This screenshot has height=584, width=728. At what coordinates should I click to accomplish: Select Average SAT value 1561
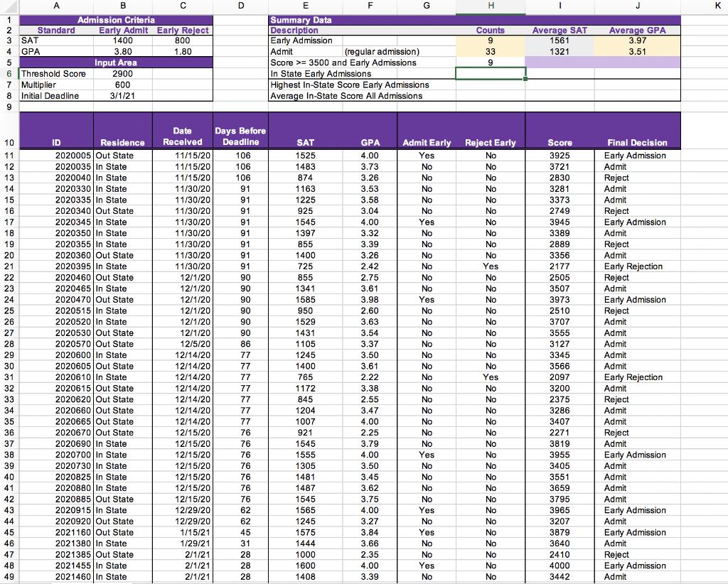pyautogui.click(x=560, y=40)
